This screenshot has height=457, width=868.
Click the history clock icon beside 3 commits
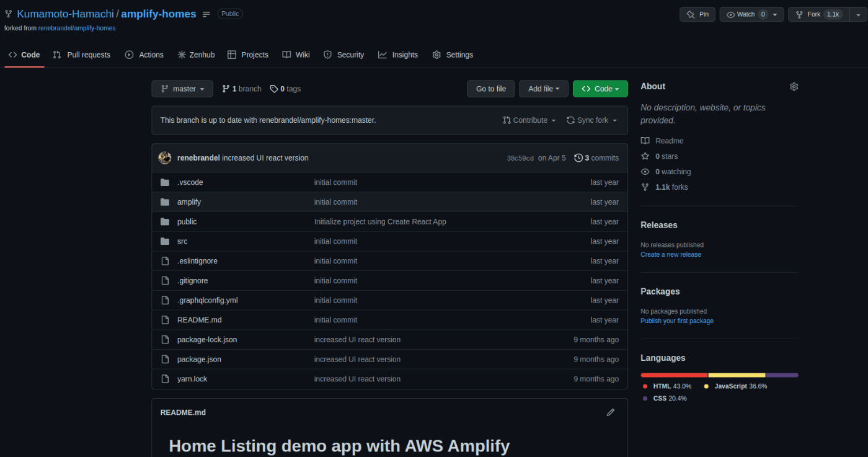tap(578, 158)
